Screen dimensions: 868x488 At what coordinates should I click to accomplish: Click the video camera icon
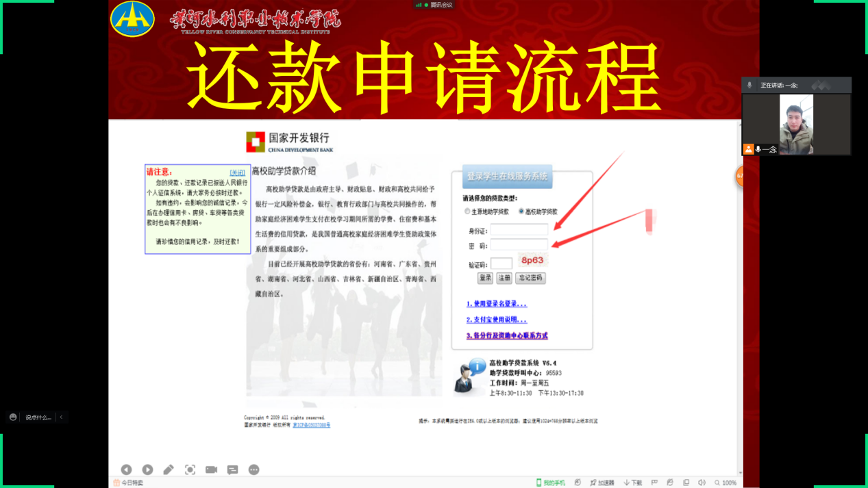211,470
